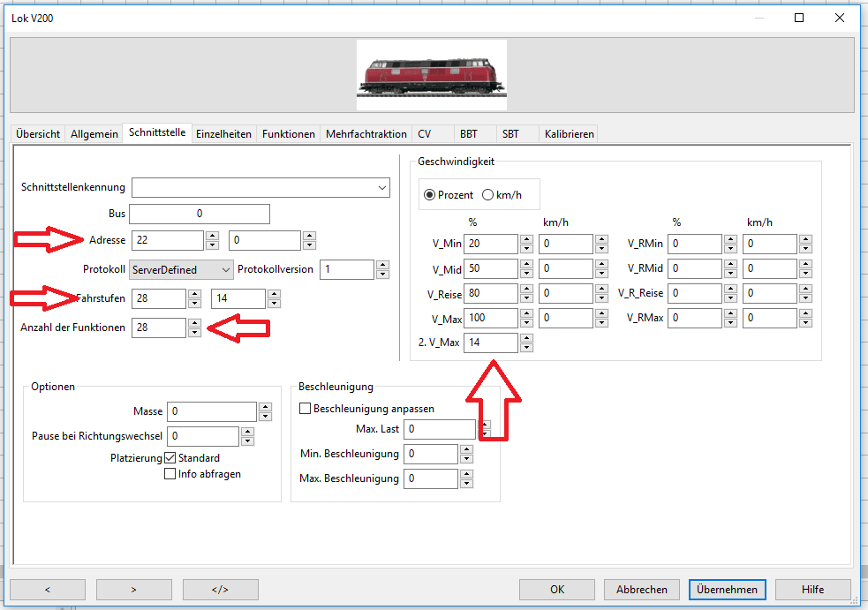This screenshot has width=868, height=610.
Task: Increase V_Min percent with up arrow
Action: (526, 239)
